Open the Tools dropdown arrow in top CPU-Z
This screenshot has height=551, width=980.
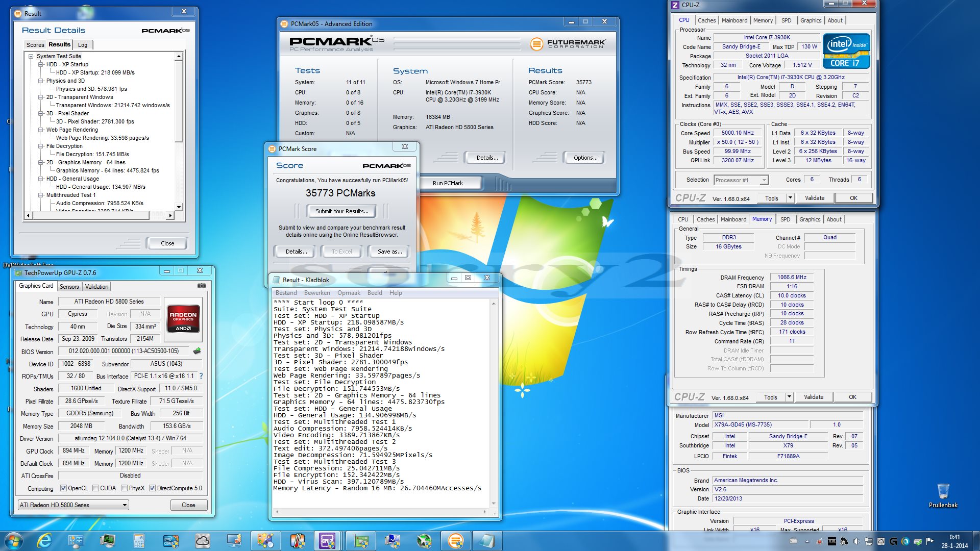pos(790,198)
